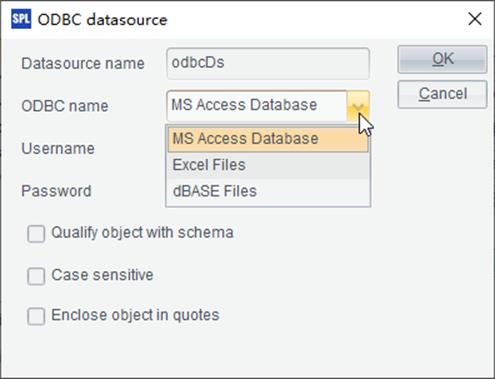Confirm with the OK button

442,59
